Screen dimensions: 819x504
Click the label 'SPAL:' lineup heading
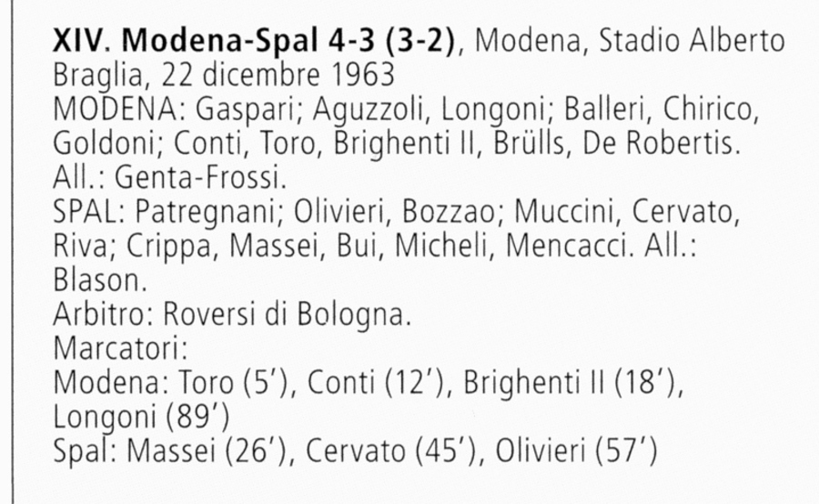pos(89,212)
